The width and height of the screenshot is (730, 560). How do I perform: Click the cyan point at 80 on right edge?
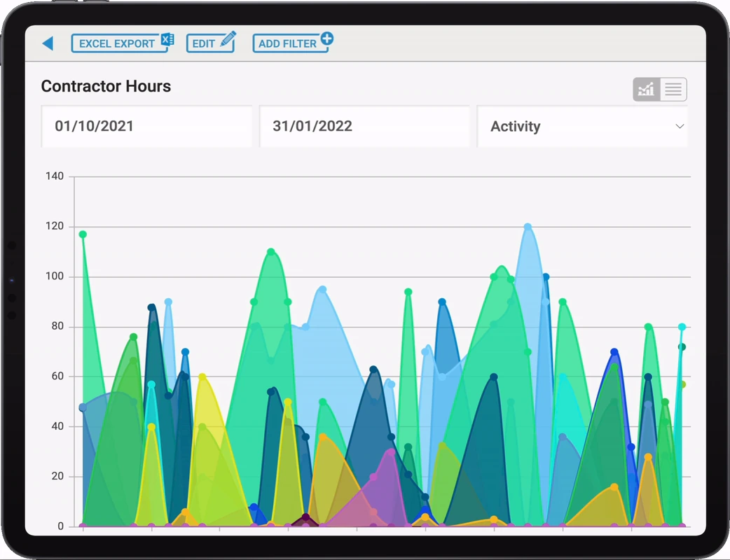[682, 327]
